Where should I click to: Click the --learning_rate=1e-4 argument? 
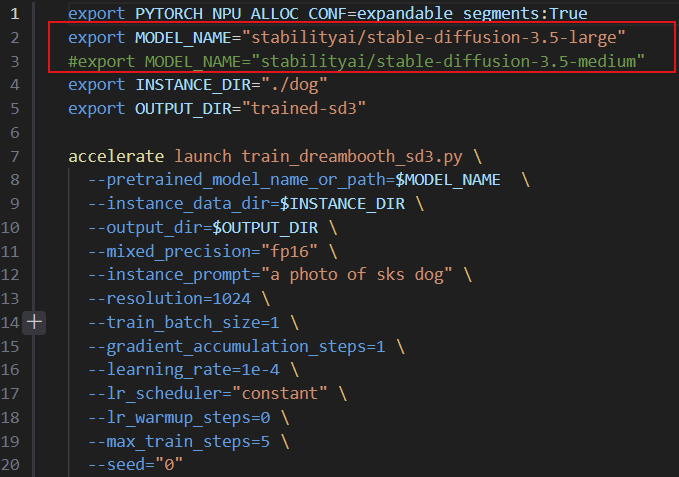(x=184, y=370)
